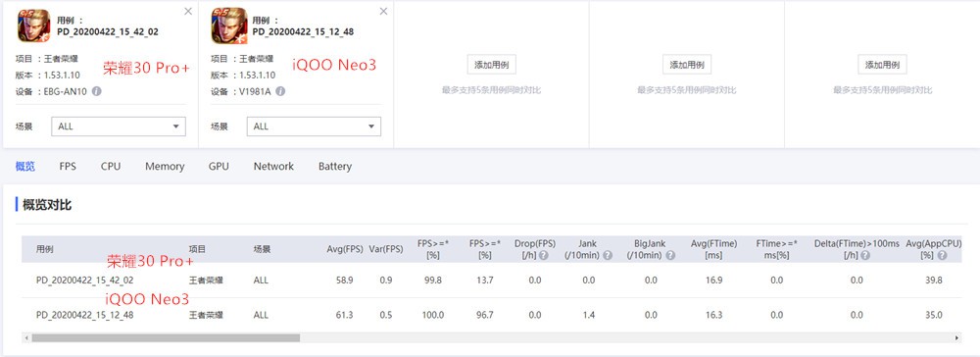Select table row PD_20200422_15_12_48
The width and height of the screenshot is (980, 357).
click(491, 315)
